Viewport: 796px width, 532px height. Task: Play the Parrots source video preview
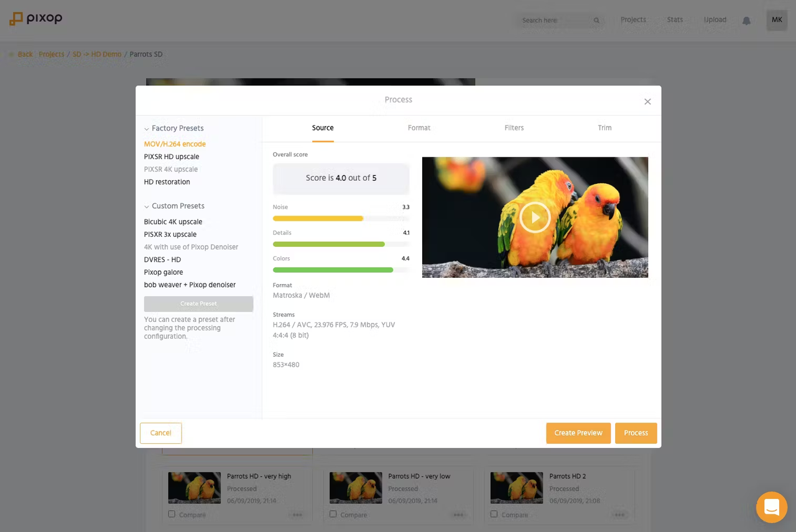tap(535, 217)
